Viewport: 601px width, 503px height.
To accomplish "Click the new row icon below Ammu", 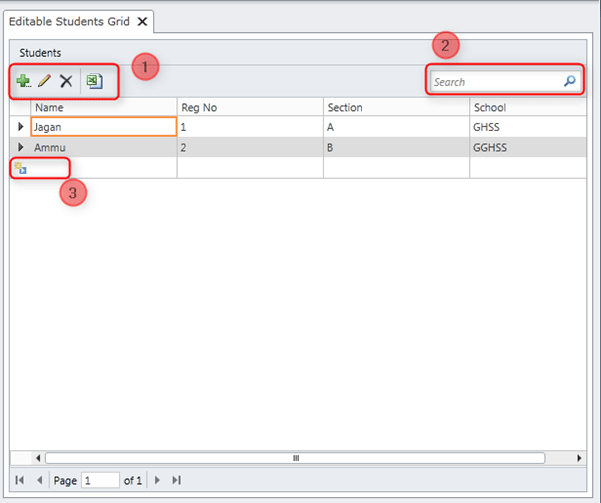I will tap(20, 168).
